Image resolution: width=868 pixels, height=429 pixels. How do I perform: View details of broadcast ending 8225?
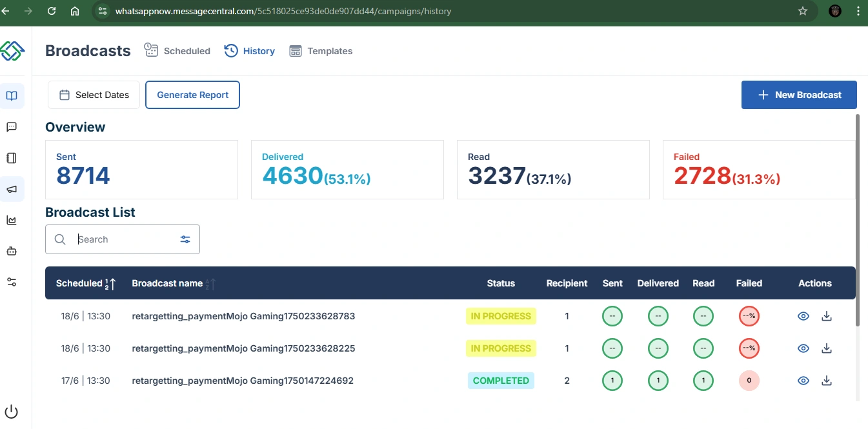click(803, 348)
